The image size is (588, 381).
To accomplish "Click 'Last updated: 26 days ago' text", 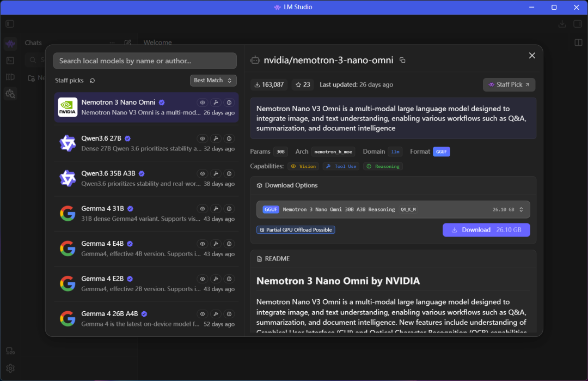I will 356,84.
